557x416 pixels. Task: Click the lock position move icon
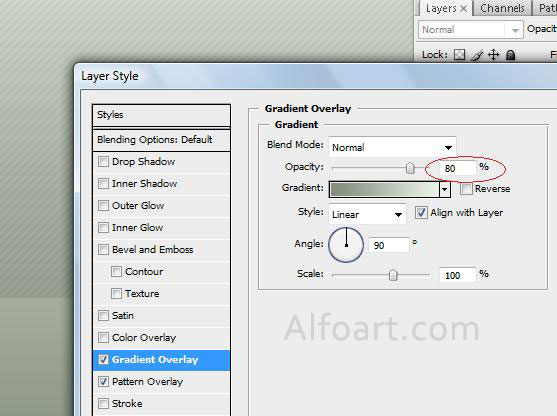tap(494, 55)
